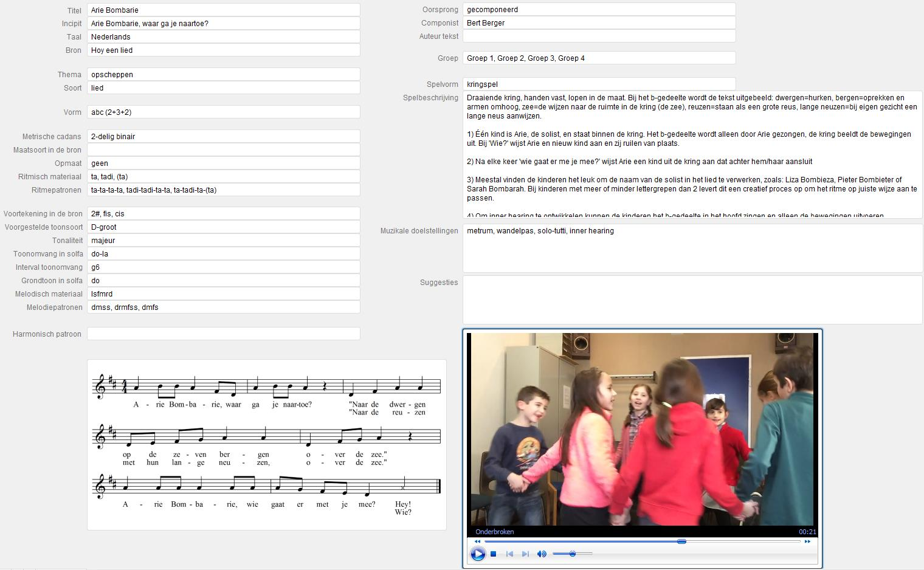Screen dimensions: 924x570
Task: Focus the empty Suggesties text area
Action: pos(692,300)
